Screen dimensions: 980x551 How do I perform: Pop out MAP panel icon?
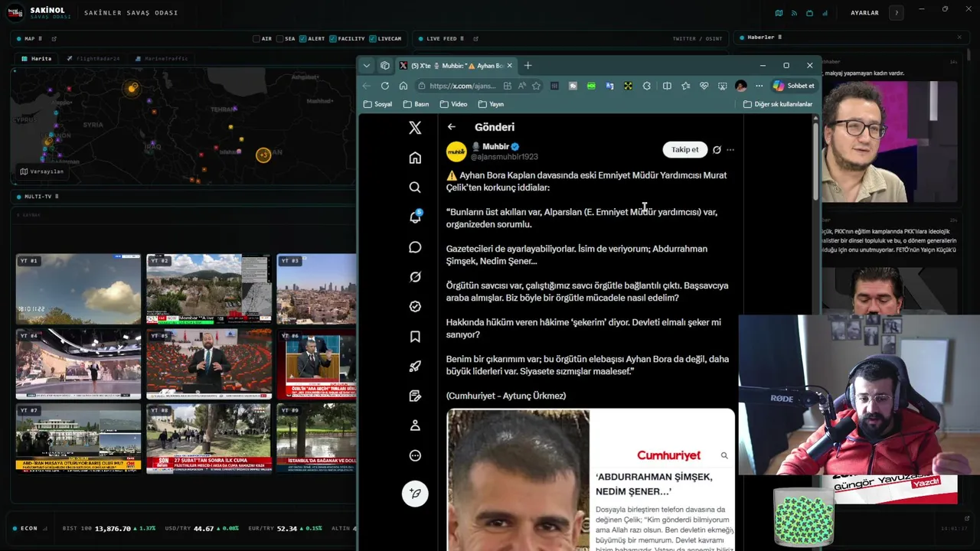(x=54, y=38)
